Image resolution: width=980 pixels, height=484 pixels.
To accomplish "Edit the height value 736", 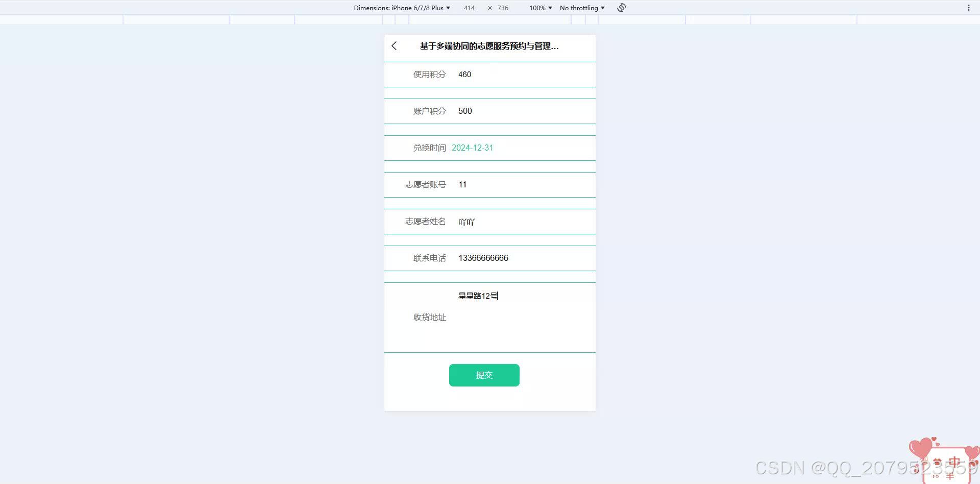I will tap(503, 8).
